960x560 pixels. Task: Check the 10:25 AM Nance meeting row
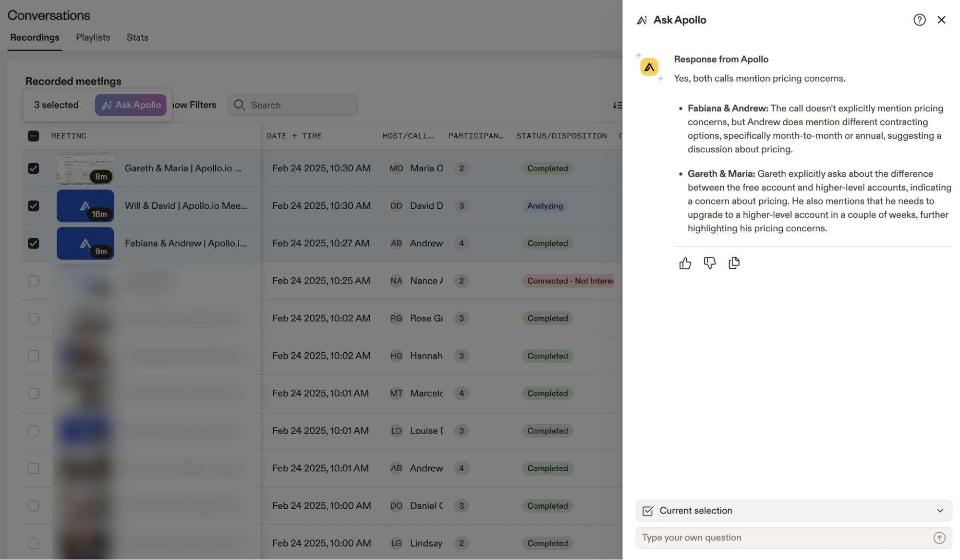pyautogui.click(x=33, y=281)
